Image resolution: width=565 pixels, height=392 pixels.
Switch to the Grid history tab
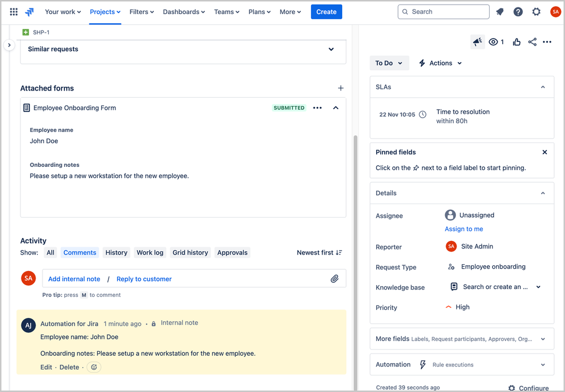pyautogui.click(x=190, y=253)
